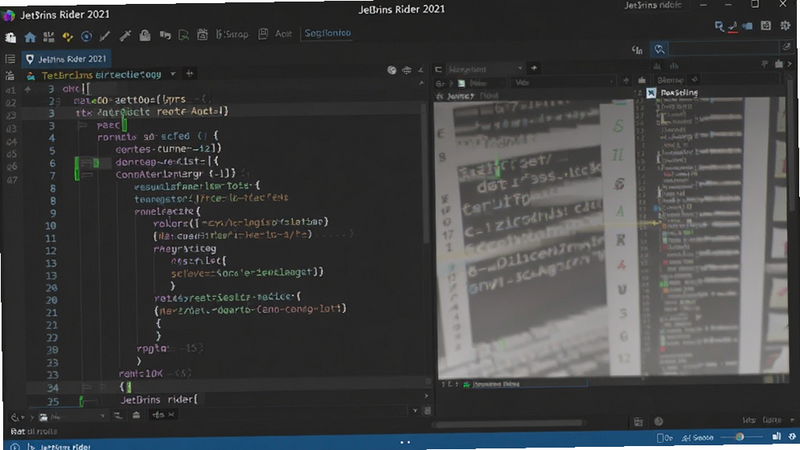Click the square panel icon beside the gear
800x450 pixels.
(x=766, y=26)
